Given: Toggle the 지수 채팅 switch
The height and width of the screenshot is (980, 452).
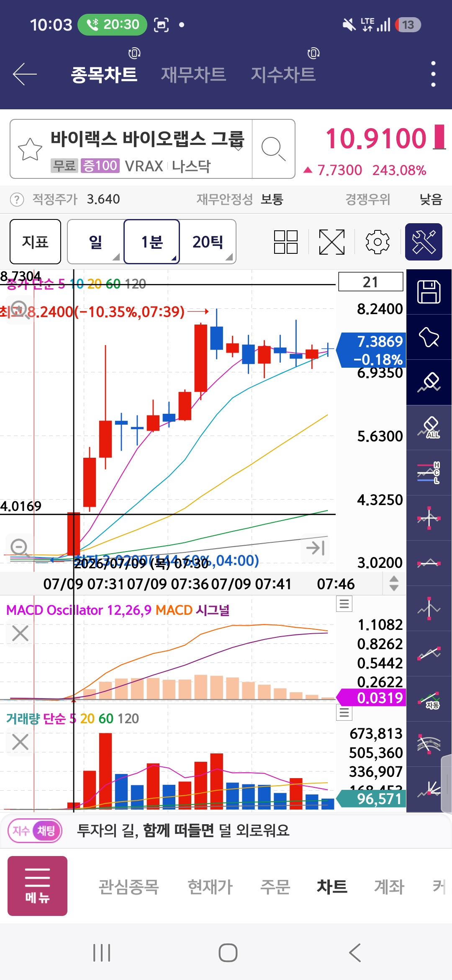Looking at the screenshot, I should click(x=35, y=830).
